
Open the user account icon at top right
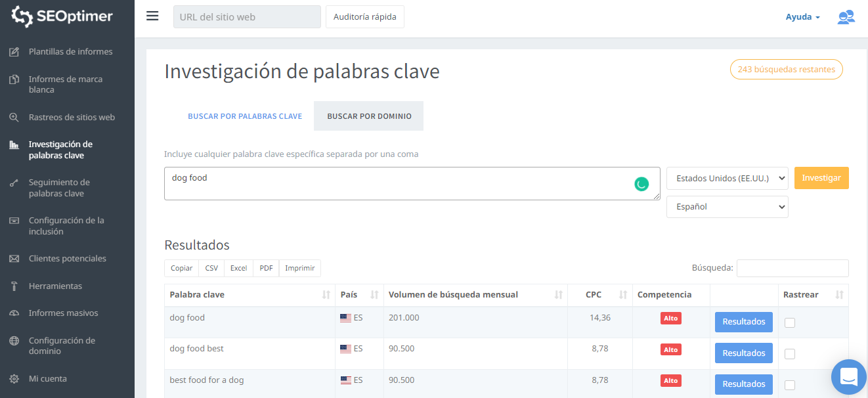tap(846, 17)
